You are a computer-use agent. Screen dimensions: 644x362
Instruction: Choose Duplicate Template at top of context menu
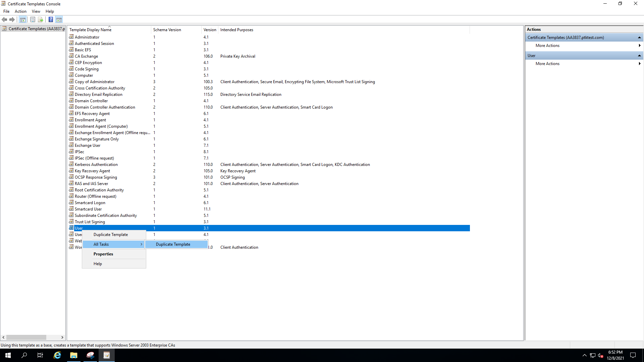[114, 235]
